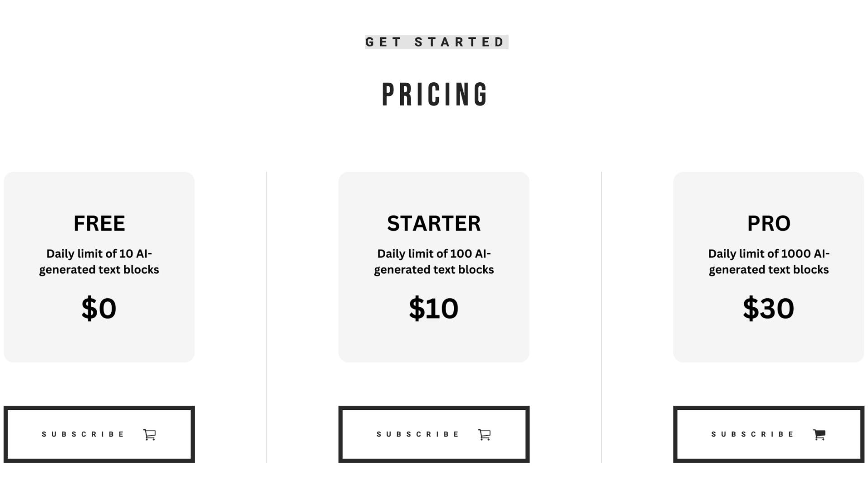Click the filled cart icon in Pro plan's Subscribe button

coord(819,435)
